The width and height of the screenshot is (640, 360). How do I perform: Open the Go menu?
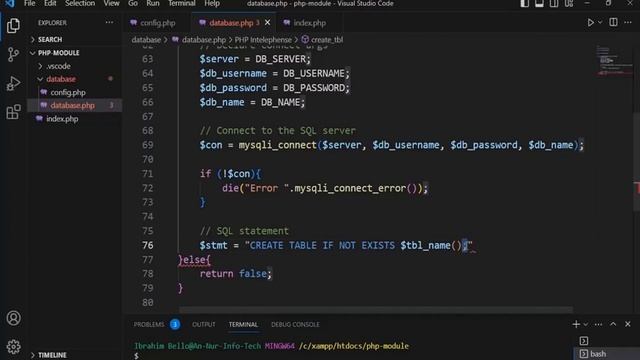(133, 4)
